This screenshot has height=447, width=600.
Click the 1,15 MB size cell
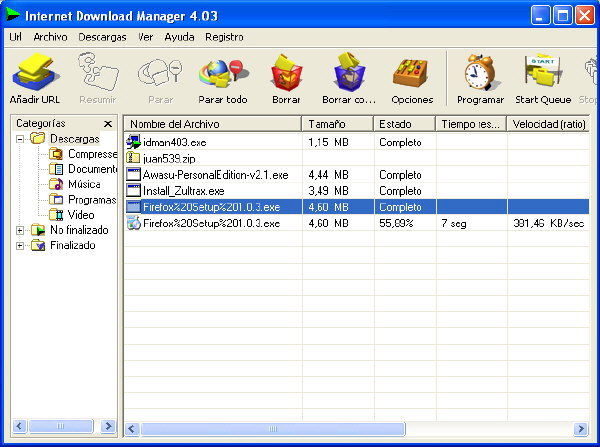pos(328,142)
